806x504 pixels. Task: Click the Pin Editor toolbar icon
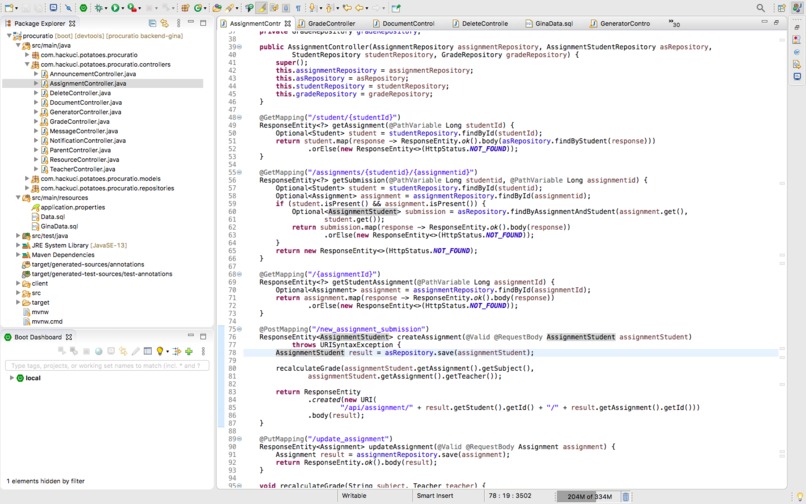[x=396, y=8]
